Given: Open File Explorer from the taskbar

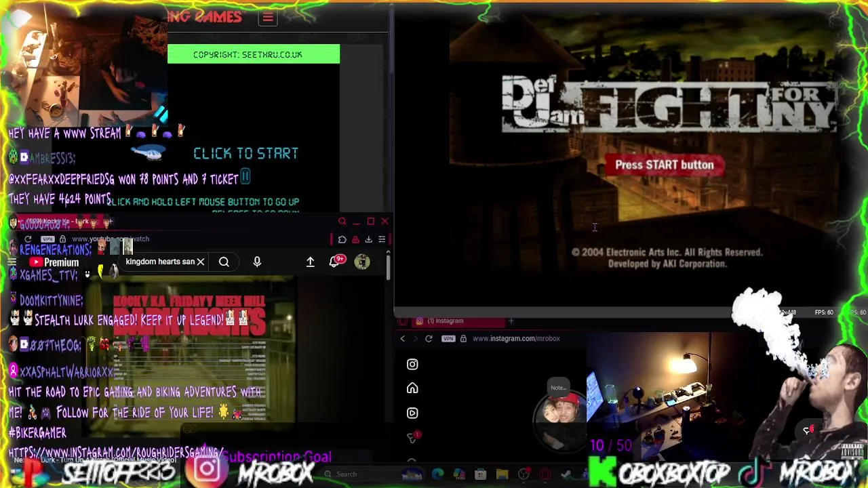Looking at the screenshot, I should [x=502, y=474].
